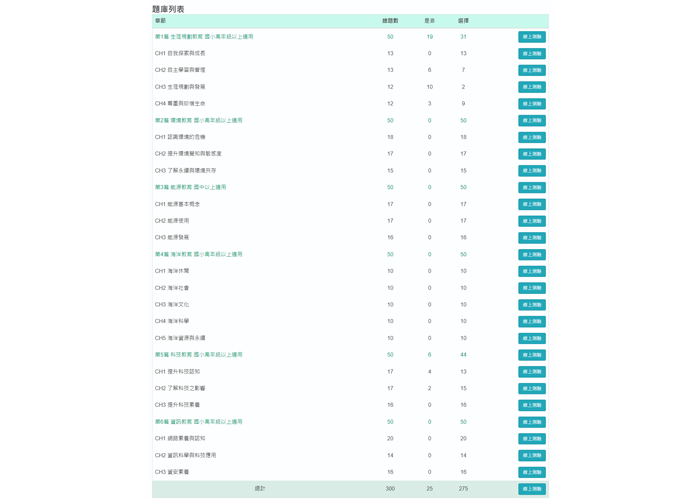Start test for 第2篇 環境教育
700x500 pixels.
(x=531, y=121)
